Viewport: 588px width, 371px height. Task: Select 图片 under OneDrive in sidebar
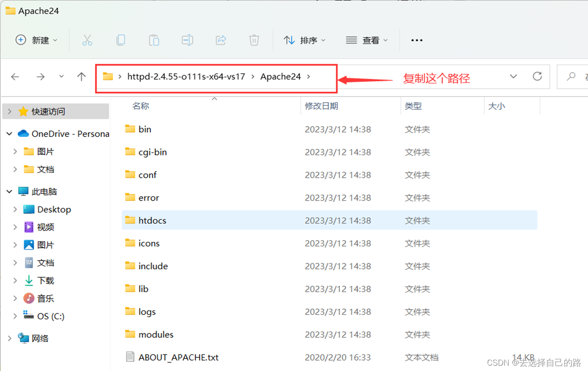click(45, 151)
